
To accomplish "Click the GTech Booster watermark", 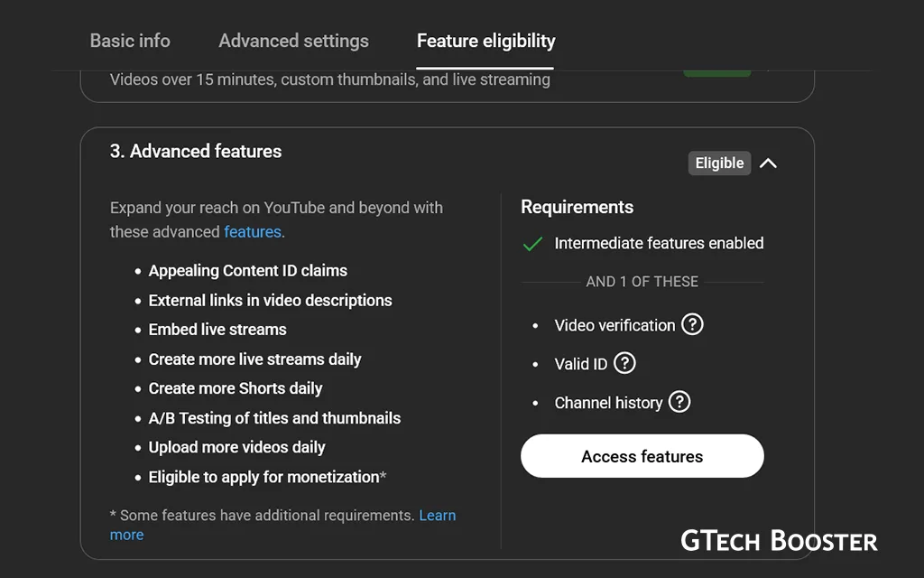I will click(779, 541).
